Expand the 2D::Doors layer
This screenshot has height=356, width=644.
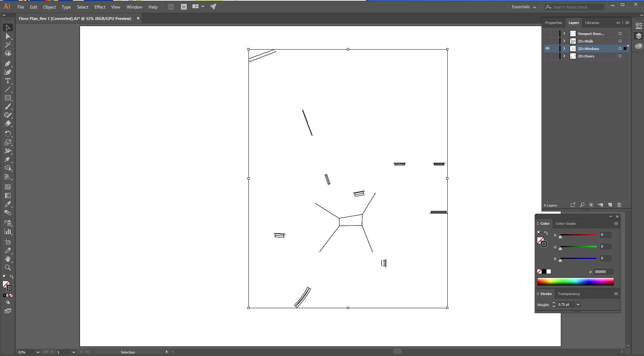pyautogui.click(x=564, y=56)
